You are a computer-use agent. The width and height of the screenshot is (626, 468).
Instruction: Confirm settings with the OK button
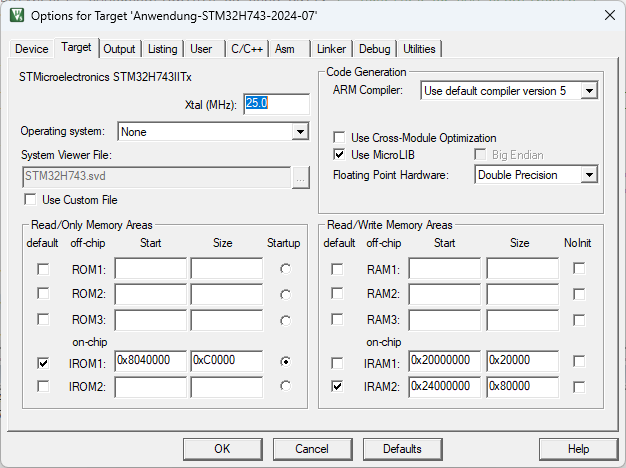(x=223, y=449)
